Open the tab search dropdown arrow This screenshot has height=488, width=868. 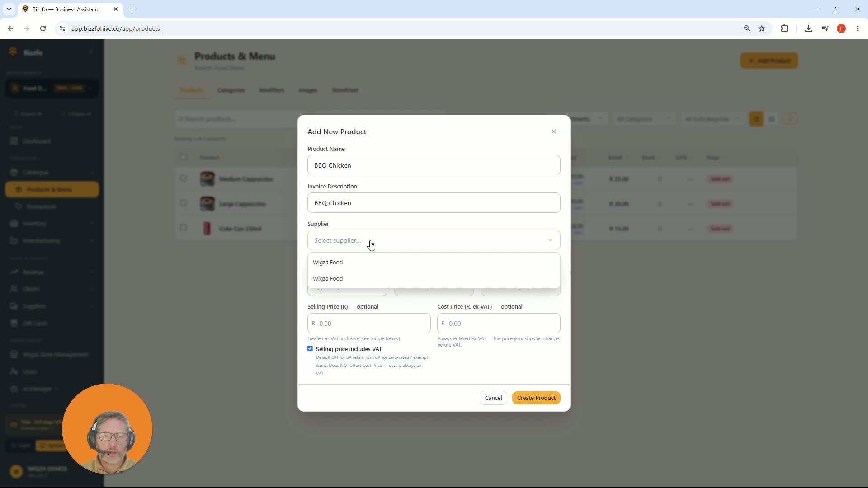pyautogui.click(x=9, y=9)
